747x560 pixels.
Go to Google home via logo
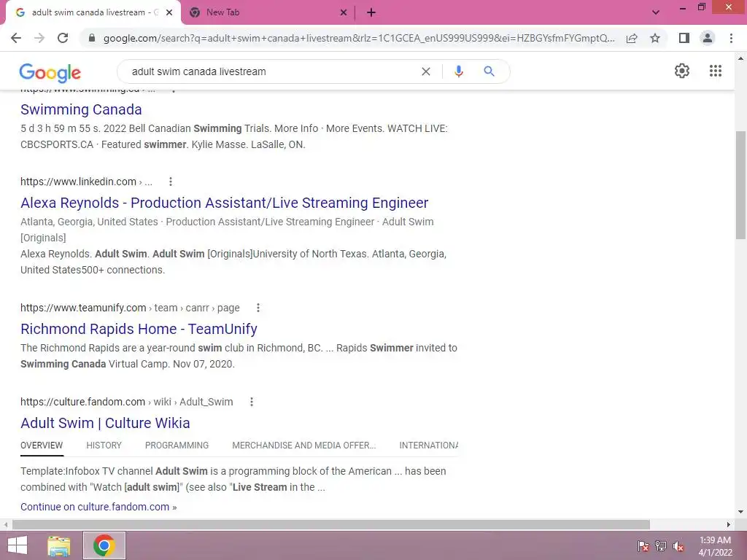[x=50, y=72]
